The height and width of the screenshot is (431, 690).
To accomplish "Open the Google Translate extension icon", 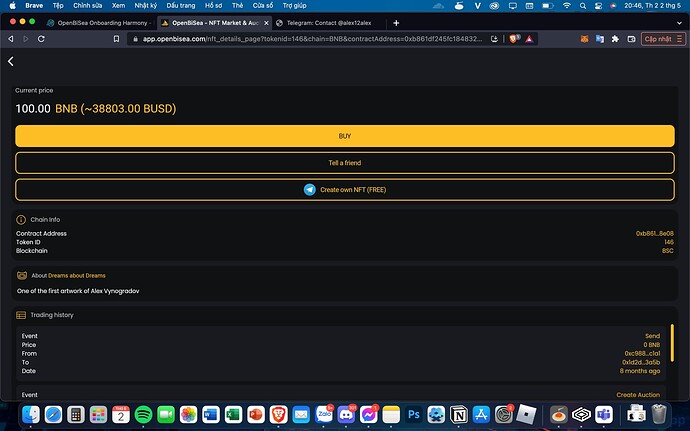I will click(x=600, y=39).
